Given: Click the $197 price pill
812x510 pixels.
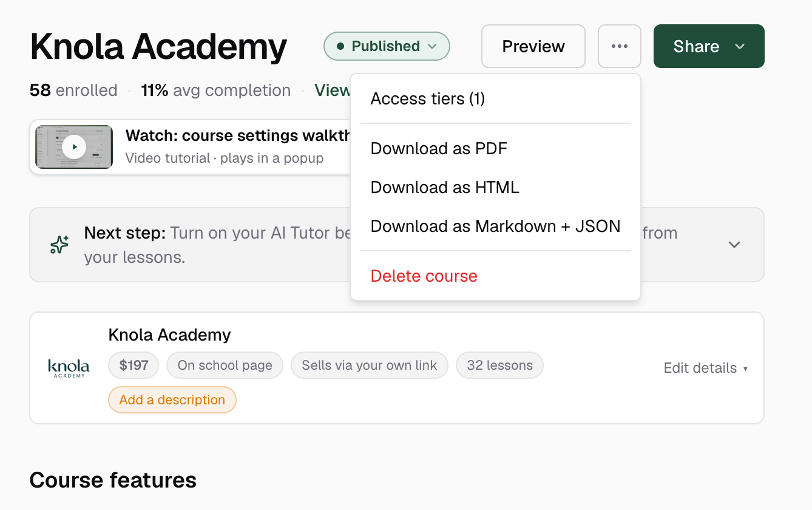Looking at the screenshot, I should (134, 365).
